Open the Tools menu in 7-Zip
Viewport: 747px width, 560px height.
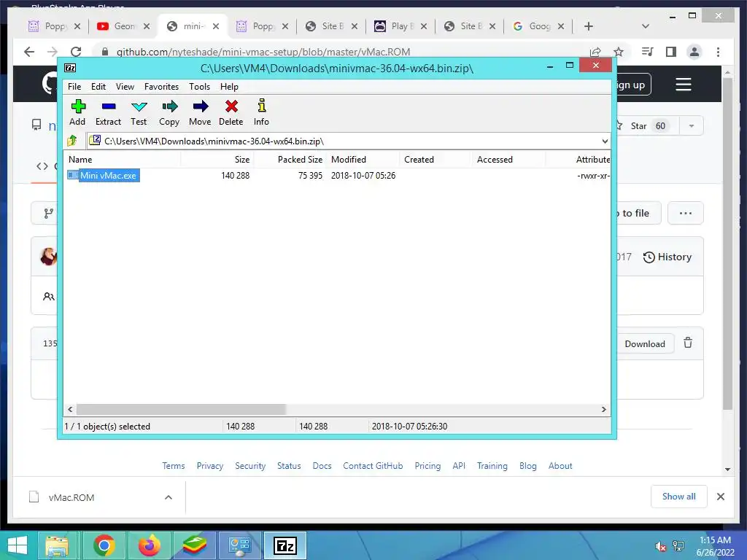point(199,87)
